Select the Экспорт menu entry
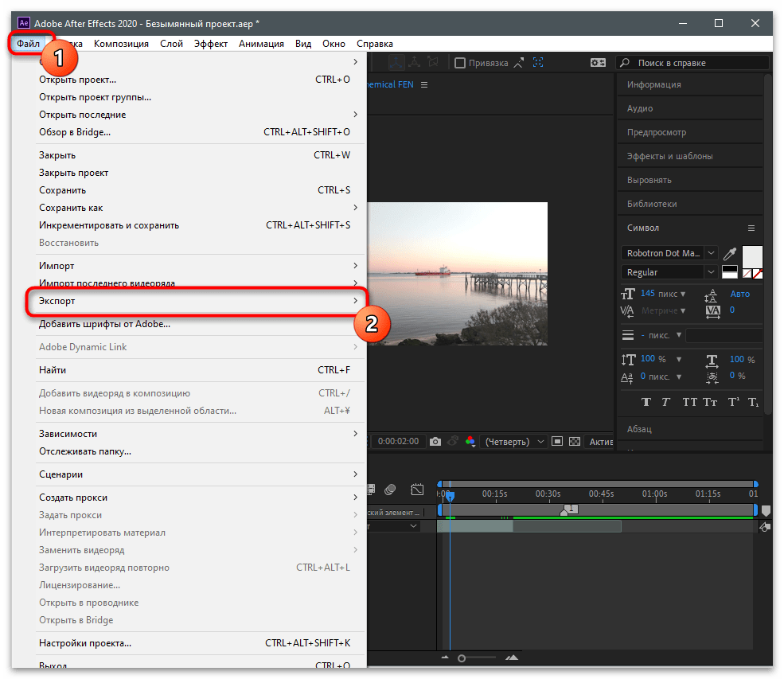Image resolution: width=784 pixels, height=679 pixels. point(197,301)
